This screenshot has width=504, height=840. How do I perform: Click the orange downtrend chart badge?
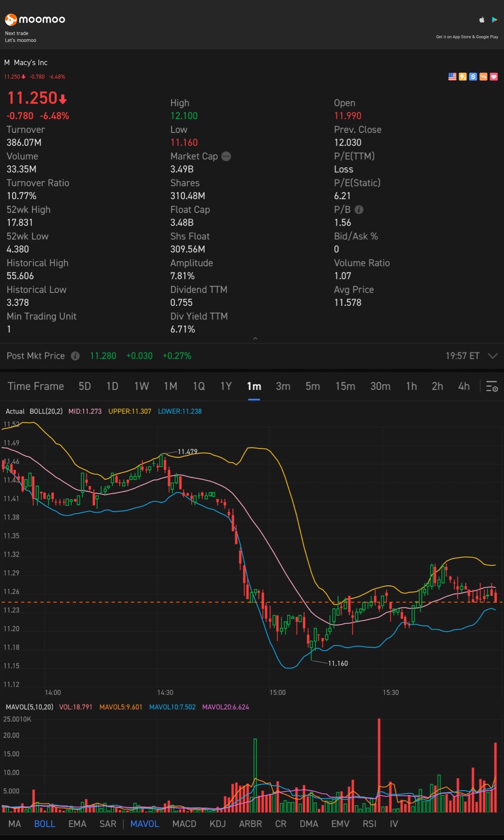point(483,76)
